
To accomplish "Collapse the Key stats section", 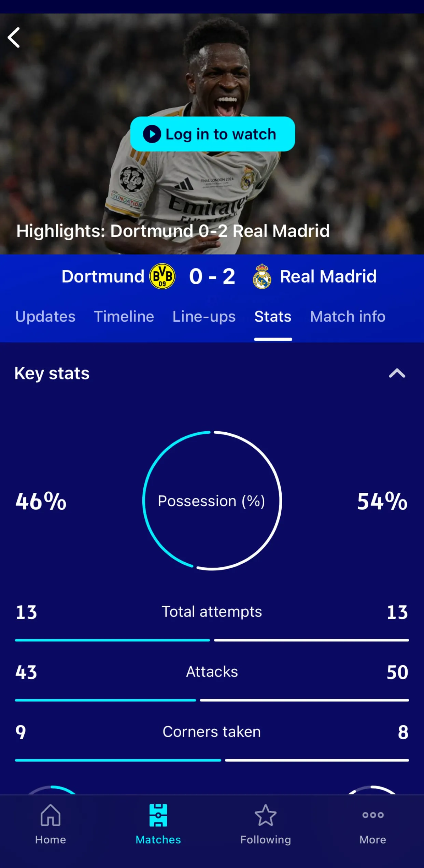I will [397, 373].
